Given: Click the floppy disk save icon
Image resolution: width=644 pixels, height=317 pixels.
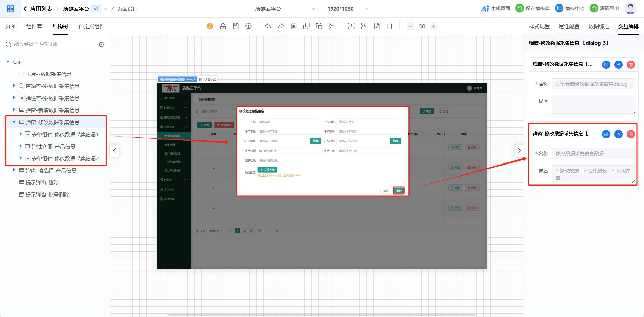Looking at the screenshot, I should pos(236,26).
